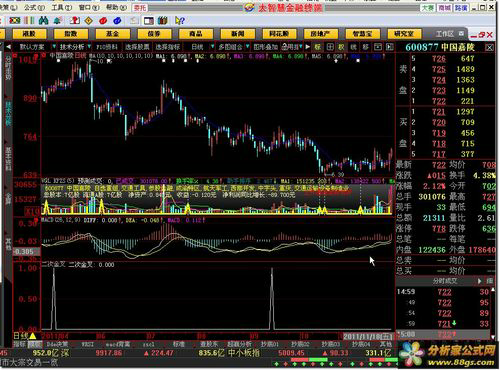Click the last panel icon in chart toolbar
Image resolution: width=500 pixels, height=370 pixels.
pos(389,47)
